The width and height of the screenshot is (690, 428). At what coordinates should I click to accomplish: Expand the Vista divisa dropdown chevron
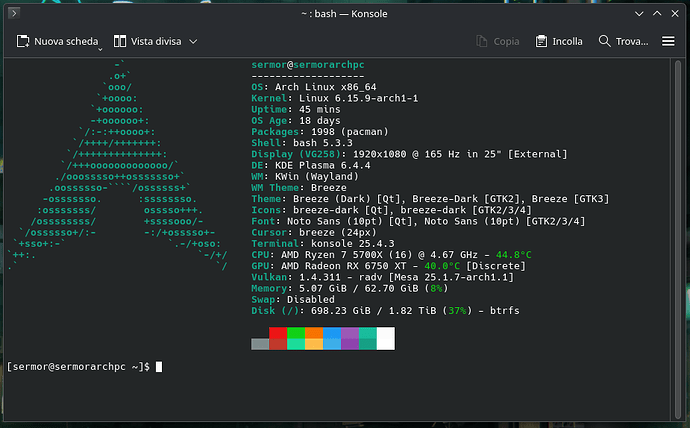coord(193,41)
